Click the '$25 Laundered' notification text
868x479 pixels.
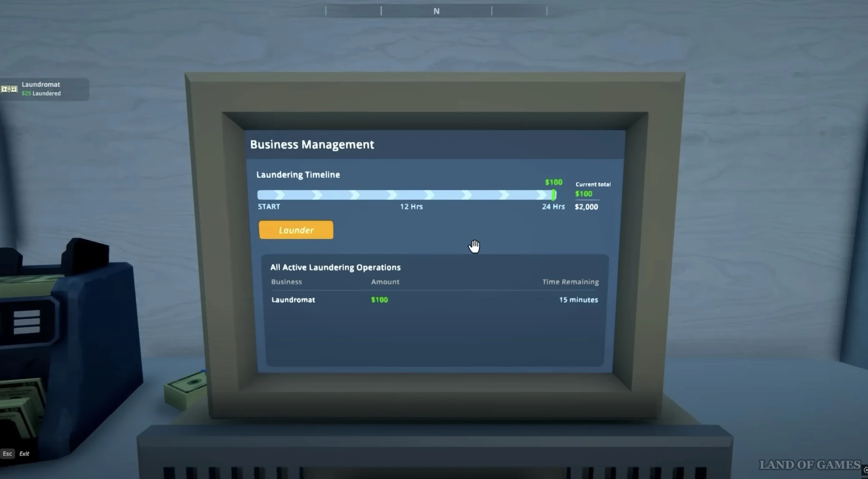coord(41,93)
